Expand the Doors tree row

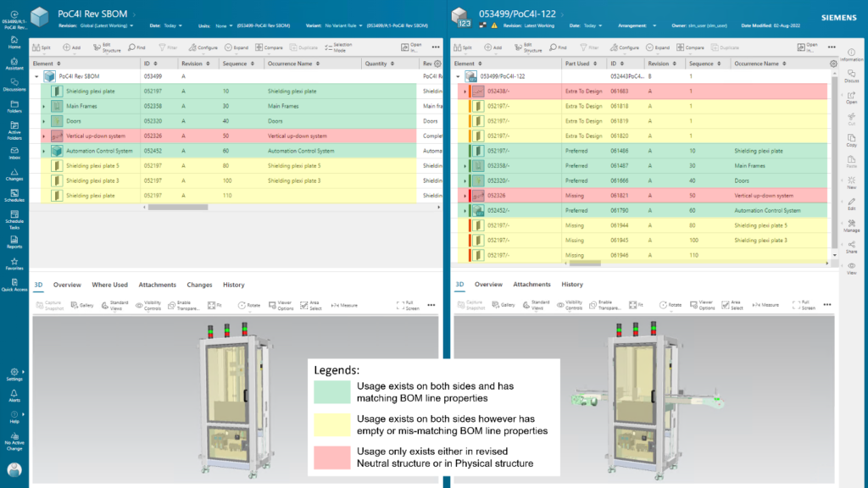(x=44, y=121)
